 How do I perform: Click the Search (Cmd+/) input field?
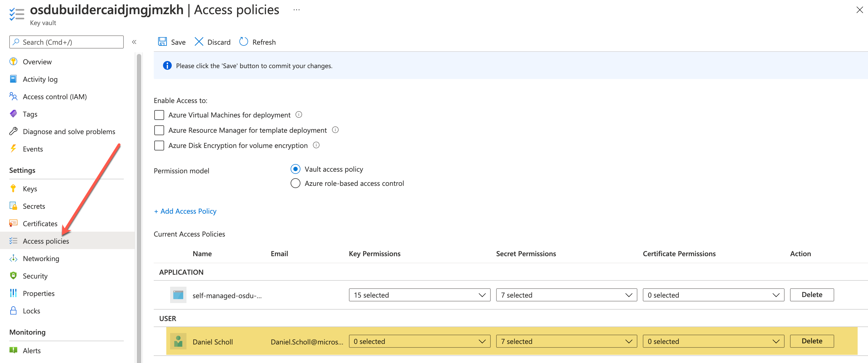(66, 42)
